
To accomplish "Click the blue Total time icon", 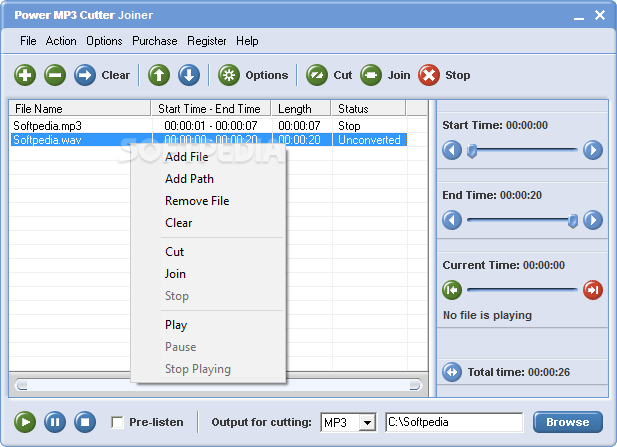I will 452,372.
